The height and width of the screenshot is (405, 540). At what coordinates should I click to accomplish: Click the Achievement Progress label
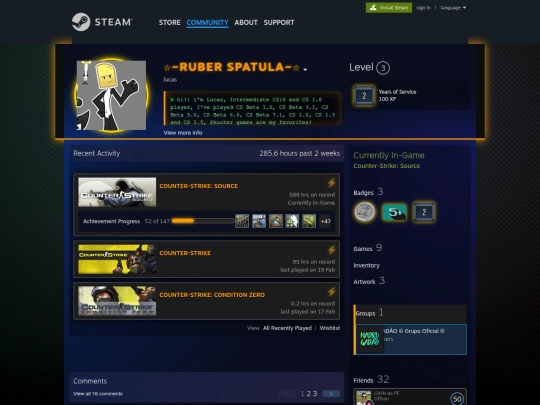click(111, 221)
